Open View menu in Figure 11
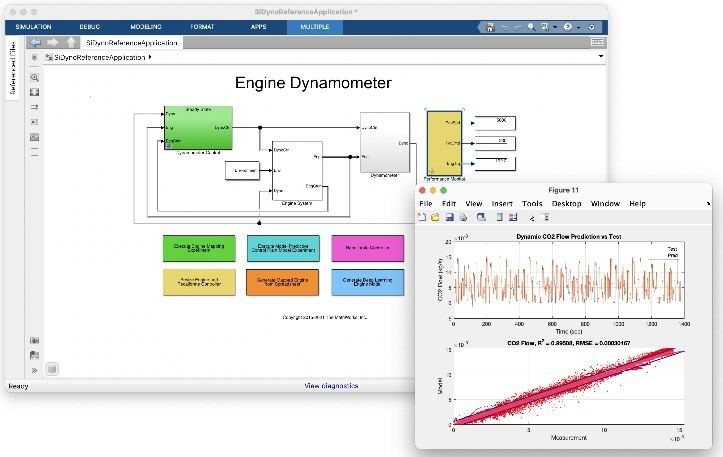723x457 pixels. point(474,203)
